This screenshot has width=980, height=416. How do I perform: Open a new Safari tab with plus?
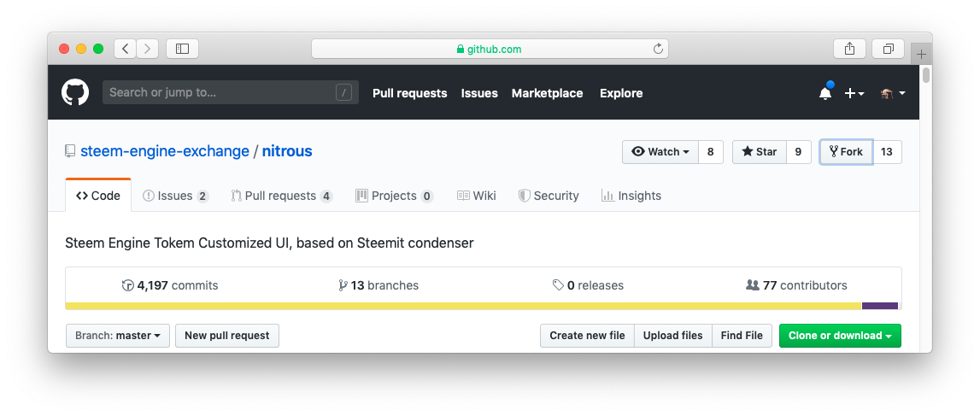click(x=921, y=54)
